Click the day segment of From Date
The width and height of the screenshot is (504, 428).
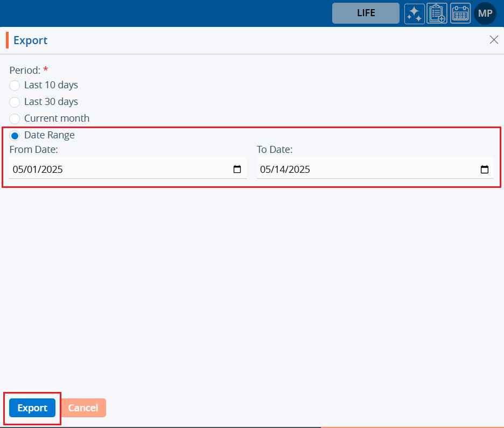point(32,170)
